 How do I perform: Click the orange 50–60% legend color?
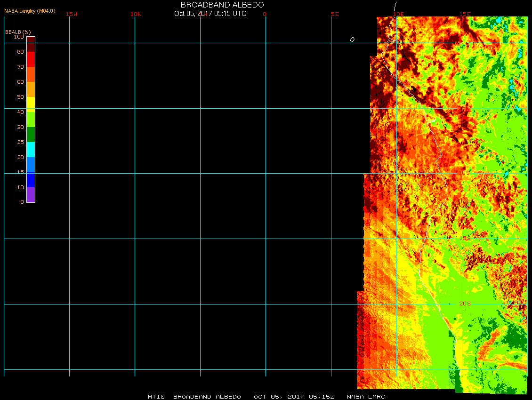tap(31, 89)
